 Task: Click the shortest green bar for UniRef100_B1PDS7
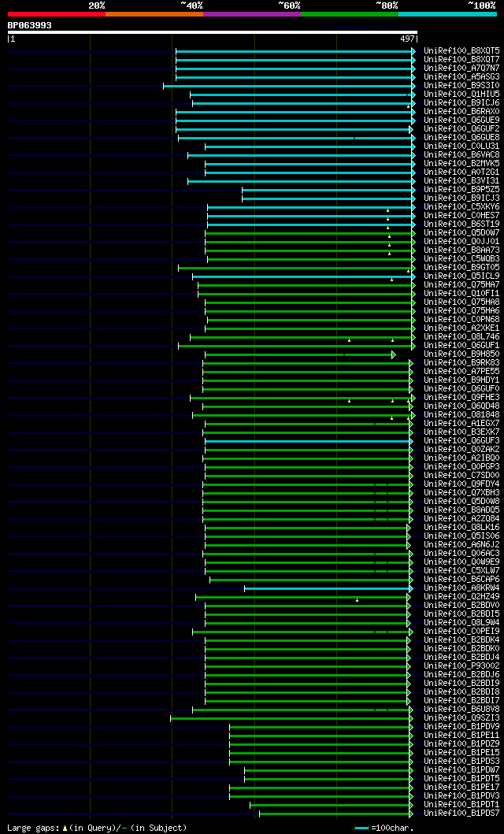[336, 814]
